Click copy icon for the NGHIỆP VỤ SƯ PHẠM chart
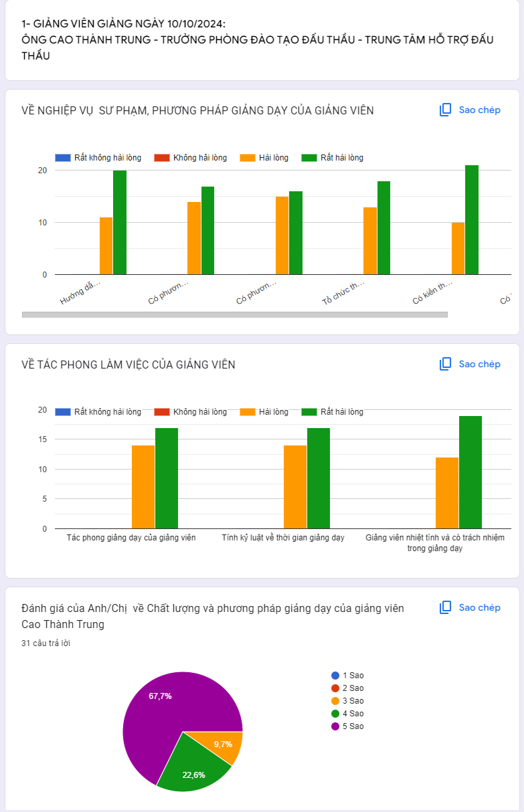This screenshot has height=812, width=524. click(446, 110)
